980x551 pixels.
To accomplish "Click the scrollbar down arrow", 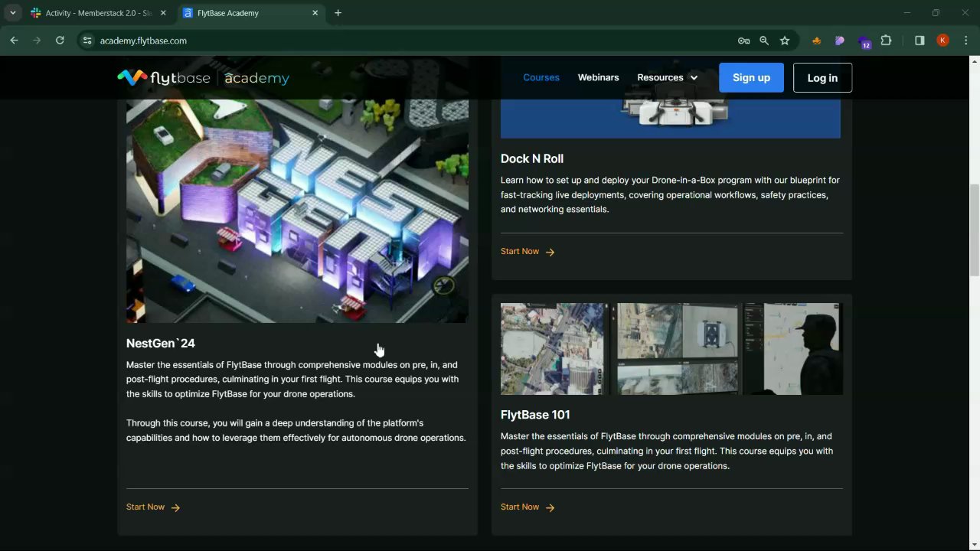I will [974, 545].
